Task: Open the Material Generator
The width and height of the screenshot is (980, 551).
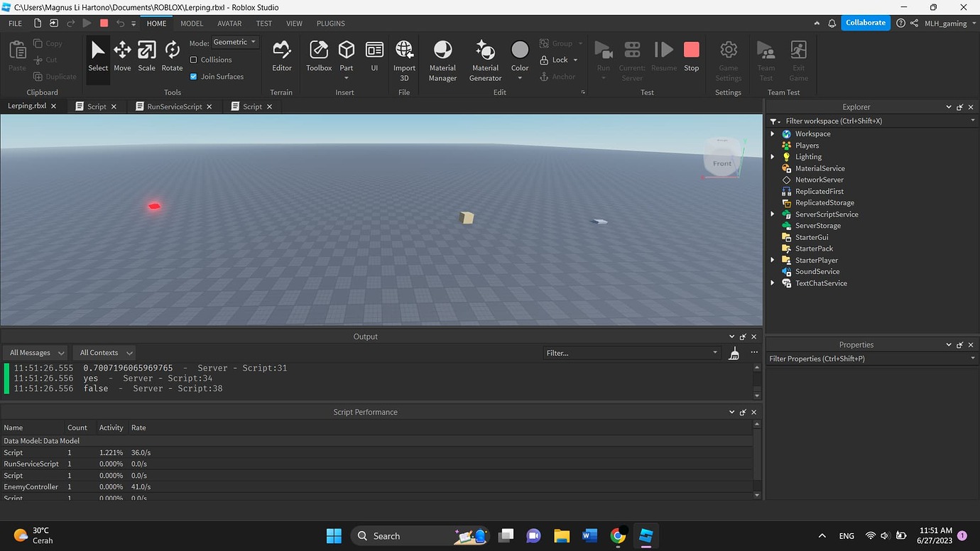Action: (x=485, y=55)
